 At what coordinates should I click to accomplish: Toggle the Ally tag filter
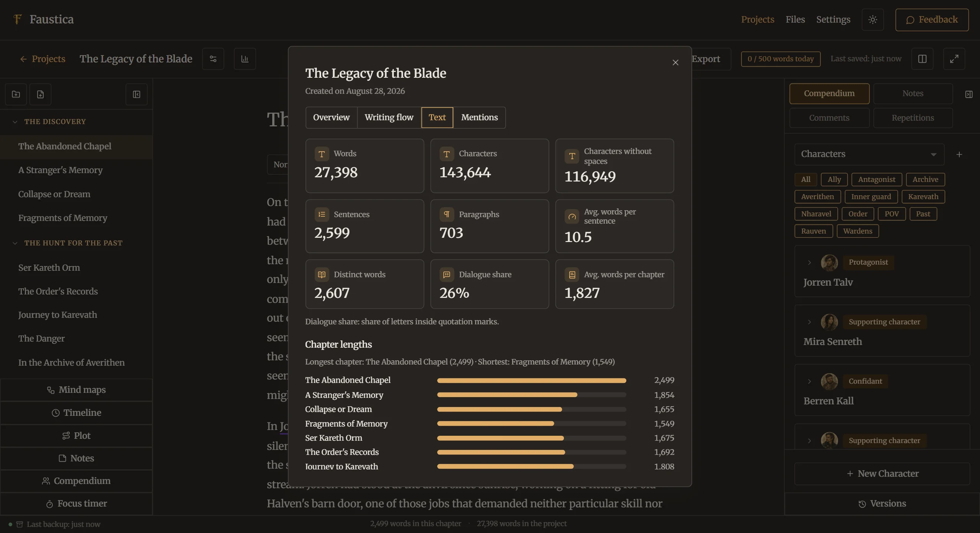coord(834,180)
